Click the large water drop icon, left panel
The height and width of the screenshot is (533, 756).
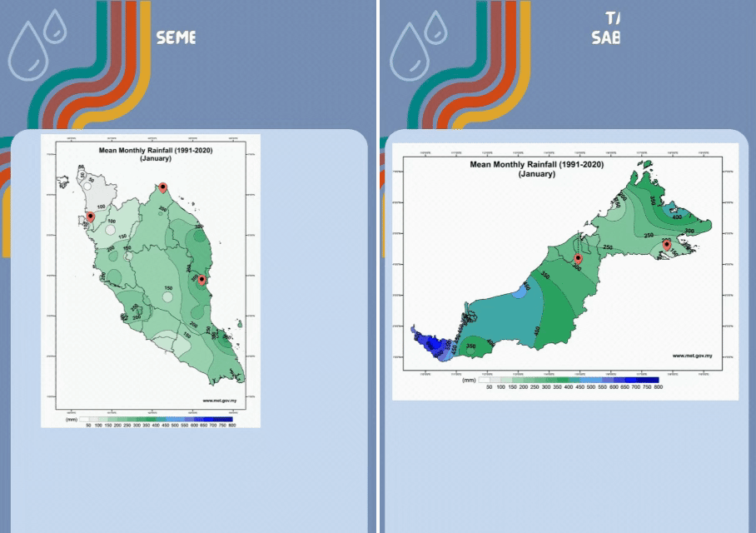coord(27,52)
